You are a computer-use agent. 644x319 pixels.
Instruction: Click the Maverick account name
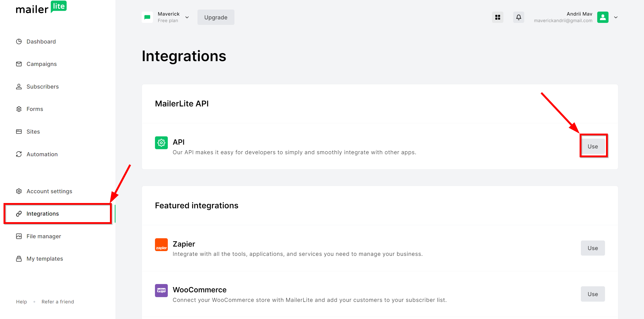click(169, 14)
